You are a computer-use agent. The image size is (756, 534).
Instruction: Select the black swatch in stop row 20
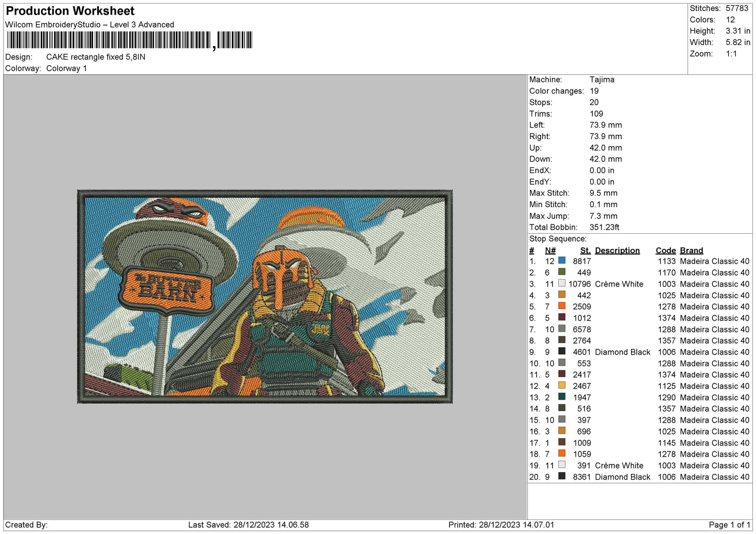[x=562, y=476]
